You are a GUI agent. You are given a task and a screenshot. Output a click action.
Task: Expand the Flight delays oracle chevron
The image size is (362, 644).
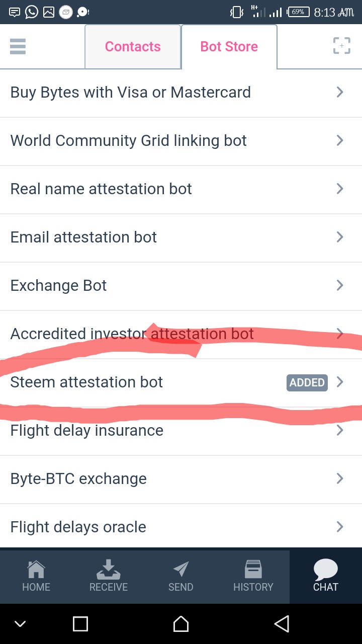(x=340, y=527)
